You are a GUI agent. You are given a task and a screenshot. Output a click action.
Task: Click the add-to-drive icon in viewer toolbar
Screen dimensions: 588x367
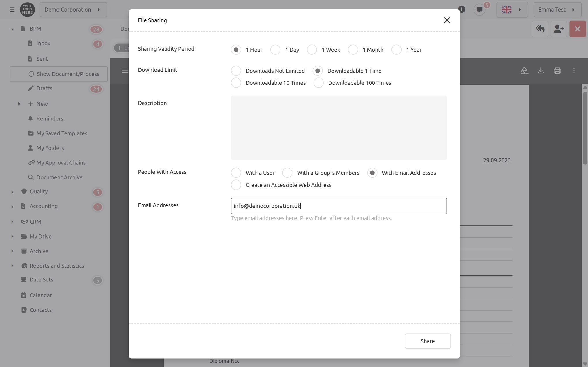524,71
